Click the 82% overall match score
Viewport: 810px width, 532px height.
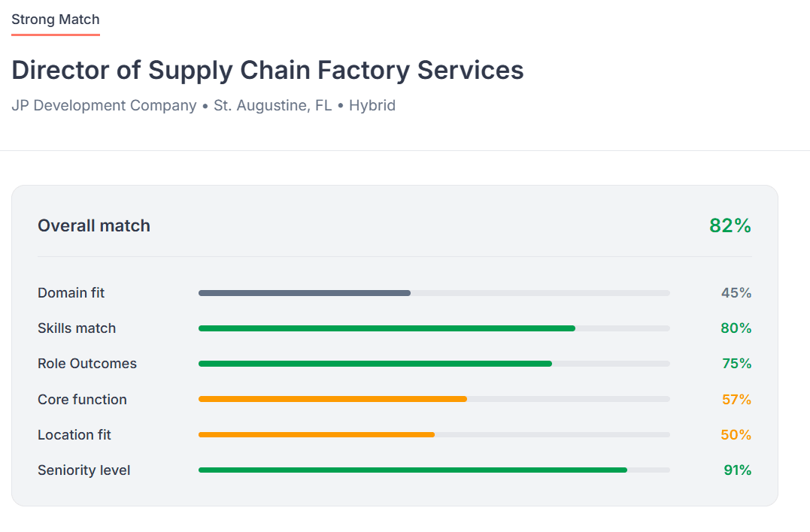(730, 225)
